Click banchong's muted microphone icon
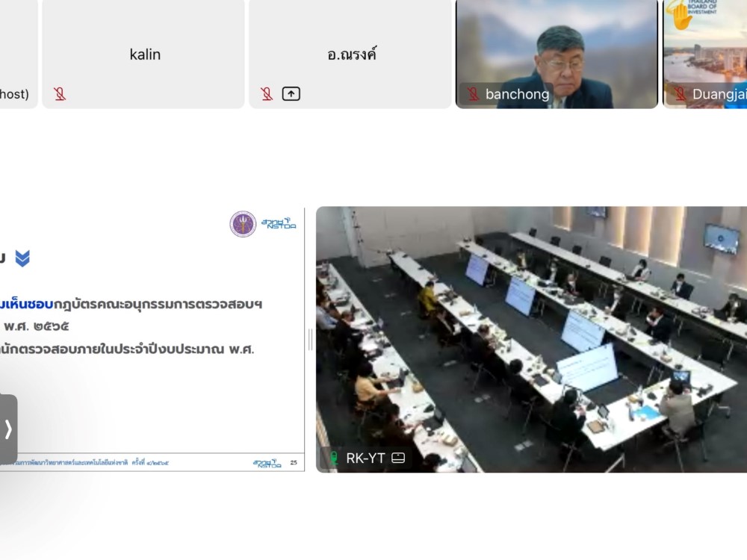The image size is (747, 560). pos(473,94)
